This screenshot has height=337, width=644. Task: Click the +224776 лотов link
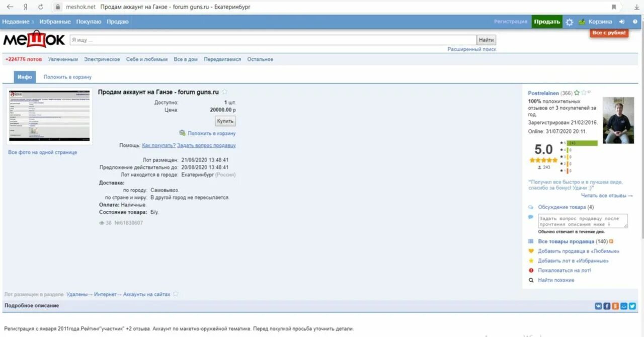(x=24, y=59)
